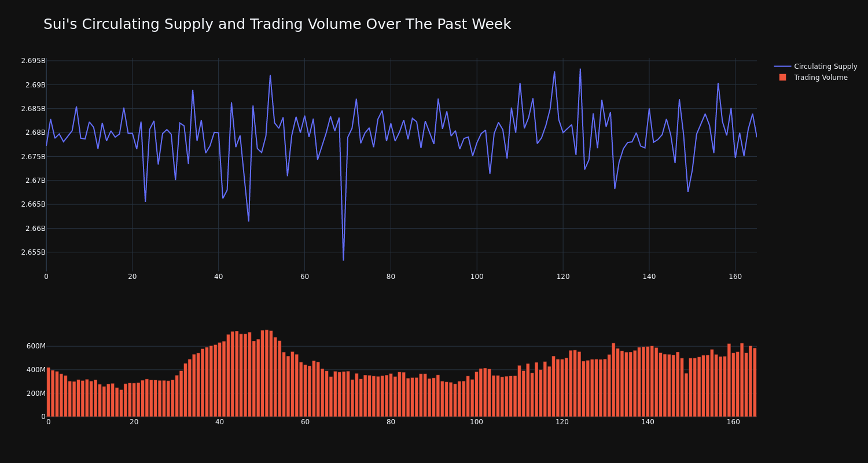Click the 2.675B y-axis label

33,157
